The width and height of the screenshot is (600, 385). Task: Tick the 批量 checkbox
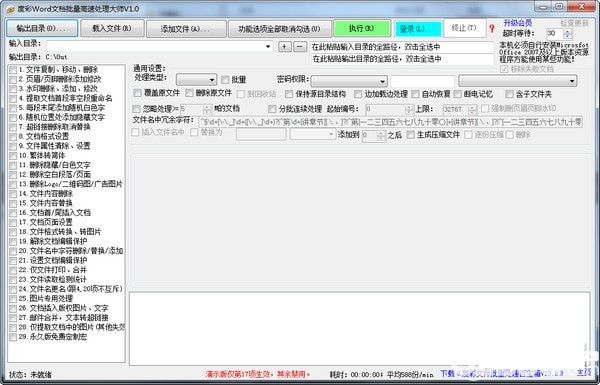pyautogui.click(x=225, y=80)
